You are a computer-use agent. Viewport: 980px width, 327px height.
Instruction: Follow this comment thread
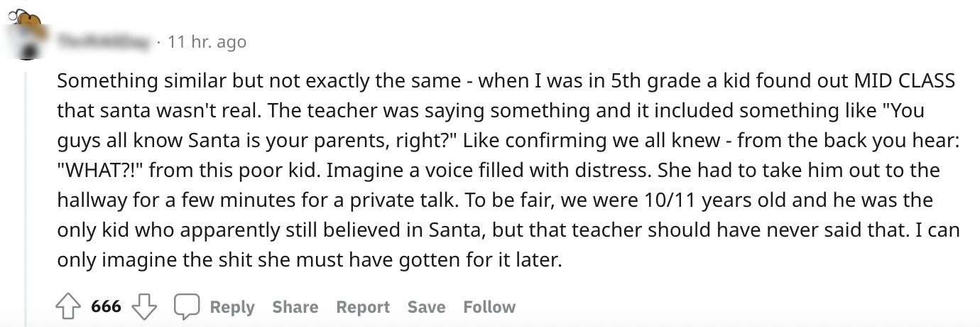pyautogui.click(x=489, y=307)
